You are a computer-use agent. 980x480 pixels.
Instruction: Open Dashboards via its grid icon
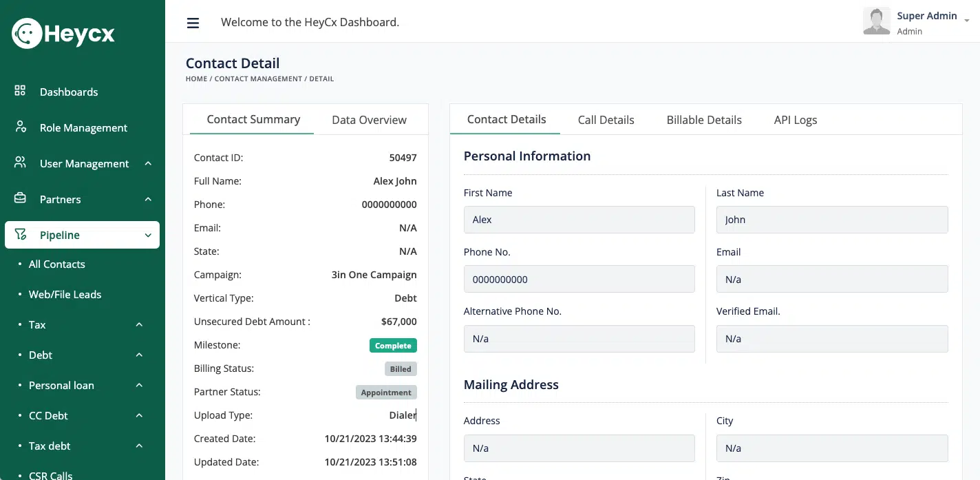[x=20, y=91]
